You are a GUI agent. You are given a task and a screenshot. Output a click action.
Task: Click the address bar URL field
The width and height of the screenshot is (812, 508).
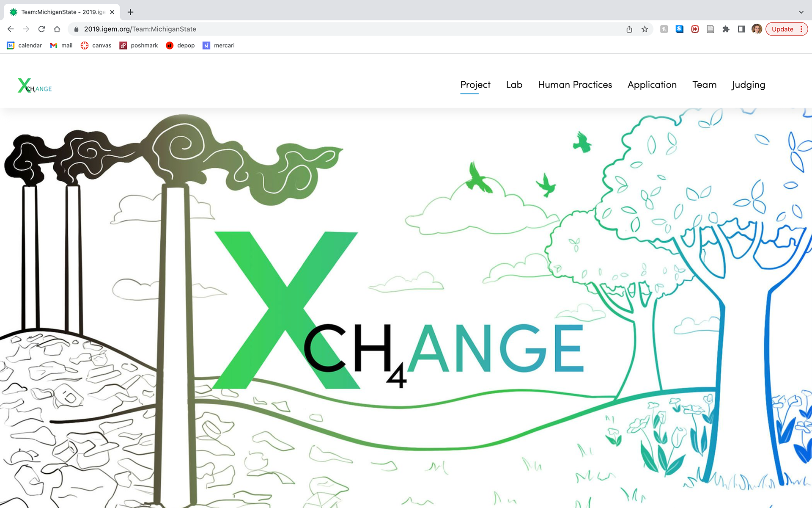tap(347, 29)
